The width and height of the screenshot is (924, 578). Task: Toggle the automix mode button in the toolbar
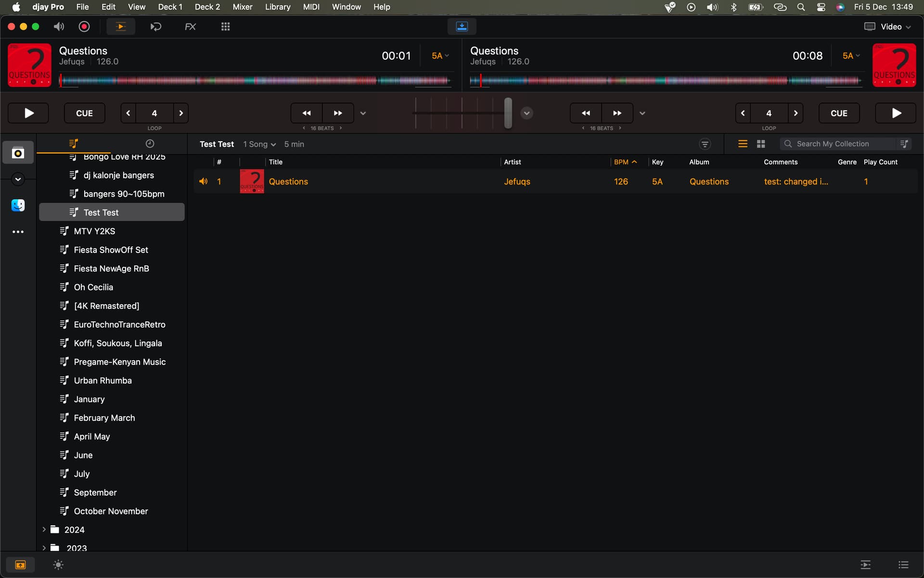(121, 26)
